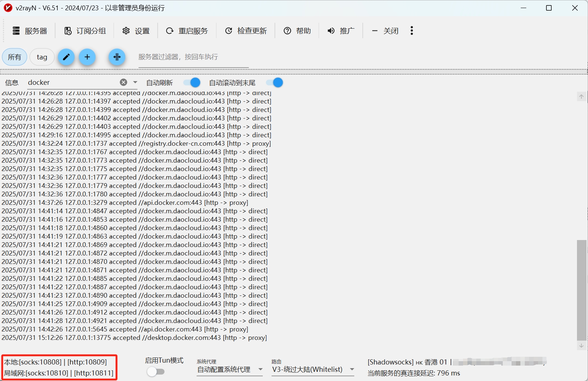Image resolution: width=588 pixels, height=381 pixels.
Task: Open the three-dot overflow menu
Action: 412,31
